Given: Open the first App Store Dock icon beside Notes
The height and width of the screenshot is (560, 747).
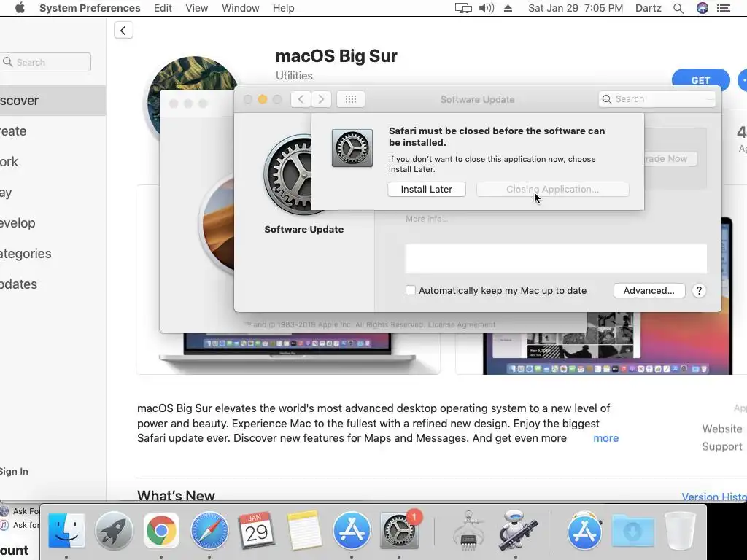Looking at the screenshot, I should [352, 531].
